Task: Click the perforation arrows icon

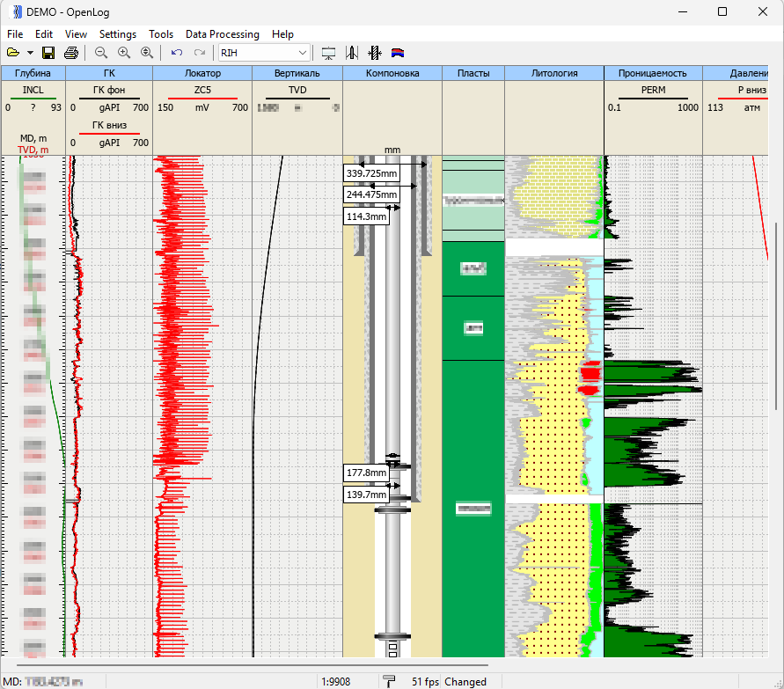Action: pos(375,53)
